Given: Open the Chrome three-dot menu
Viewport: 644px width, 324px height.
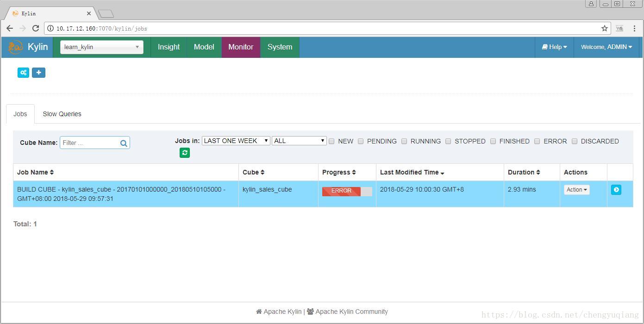Looking at the screenshot, I should (x=634, y=28).
